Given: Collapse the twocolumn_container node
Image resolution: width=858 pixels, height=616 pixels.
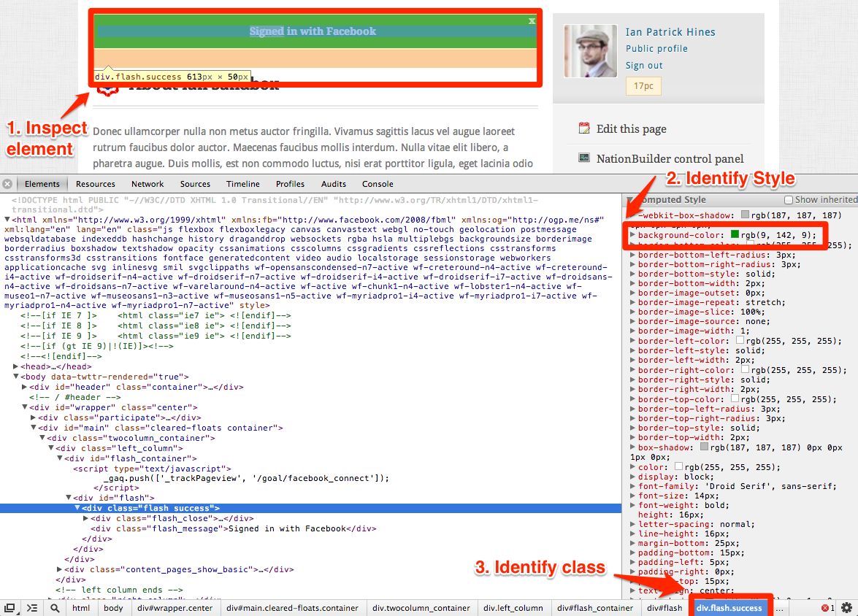Looking at the screenshot, I should (x=42, y=438).
